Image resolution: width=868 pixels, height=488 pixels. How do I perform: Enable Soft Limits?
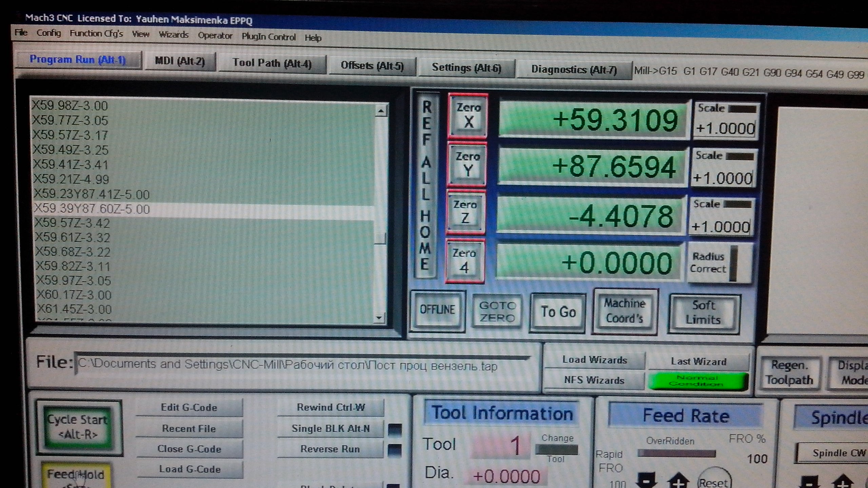click(x=704, y=312)
